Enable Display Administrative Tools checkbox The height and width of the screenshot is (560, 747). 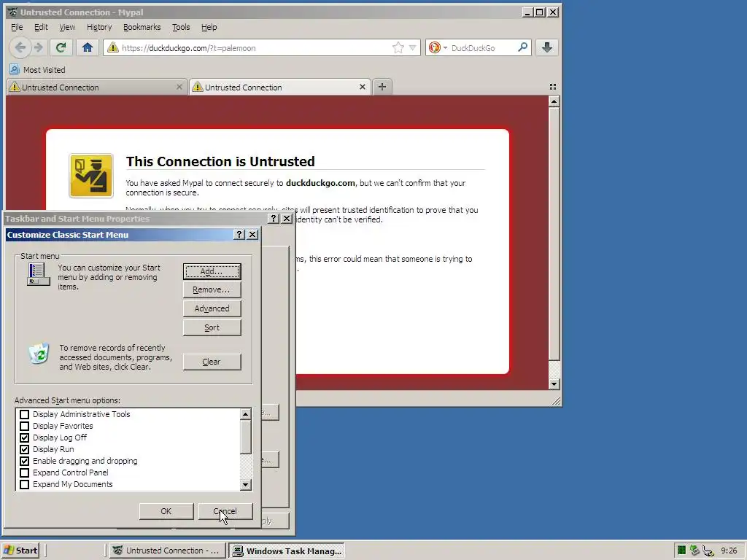(24, 414)
